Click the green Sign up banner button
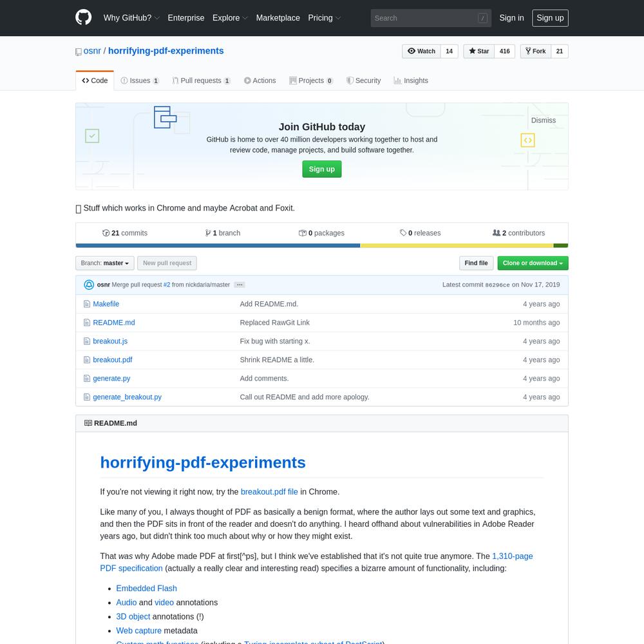Image resolution: width=644 pixels, height=644 pixels. (x=321, y=169)
